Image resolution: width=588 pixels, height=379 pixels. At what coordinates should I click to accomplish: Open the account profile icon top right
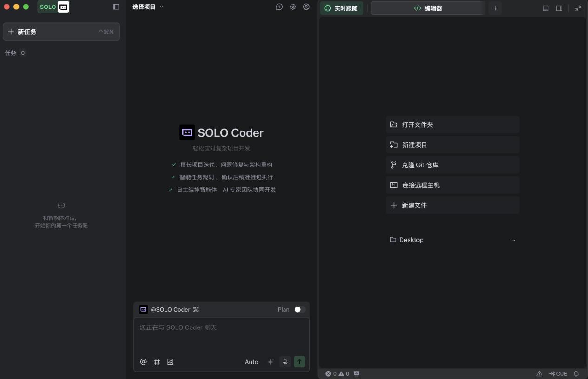pos(306,7)
